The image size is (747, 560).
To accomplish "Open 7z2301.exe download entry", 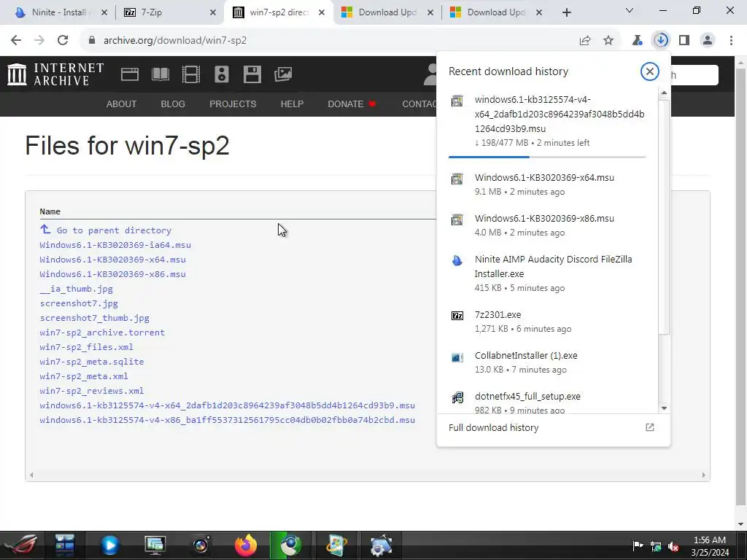I will pyautogui.click(x=547, y=322).
